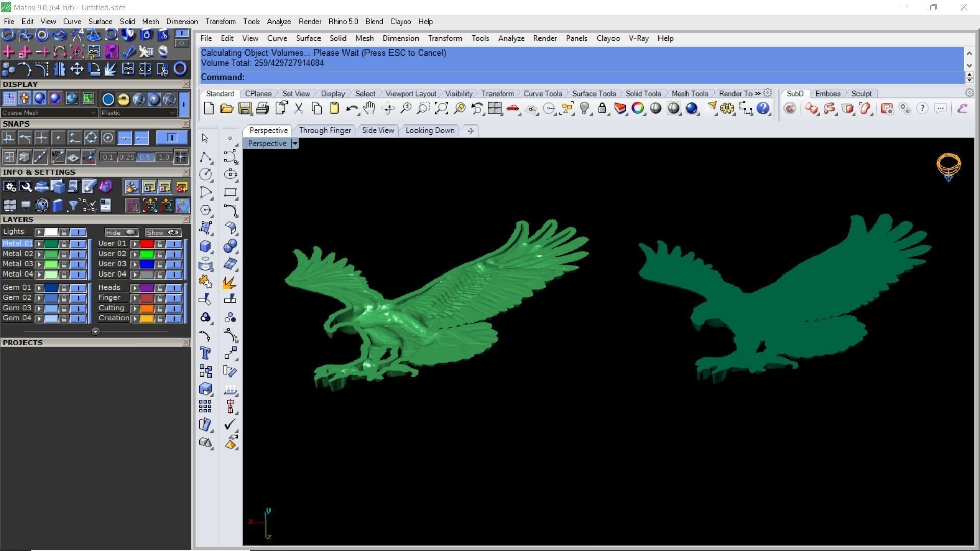Toggle the on/off switch for Gem 01 layer
980x551 pixels.
pos(78,288)
